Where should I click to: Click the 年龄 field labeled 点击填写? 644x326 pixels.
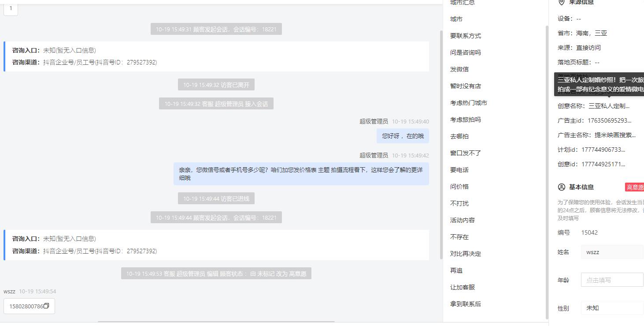612,280
